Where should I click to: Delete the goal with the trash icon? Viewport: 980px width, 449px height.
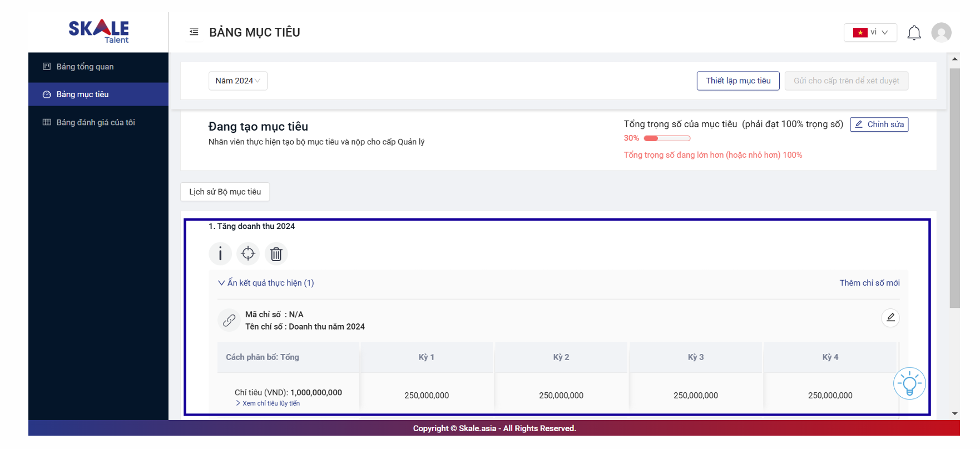(276, 254)
